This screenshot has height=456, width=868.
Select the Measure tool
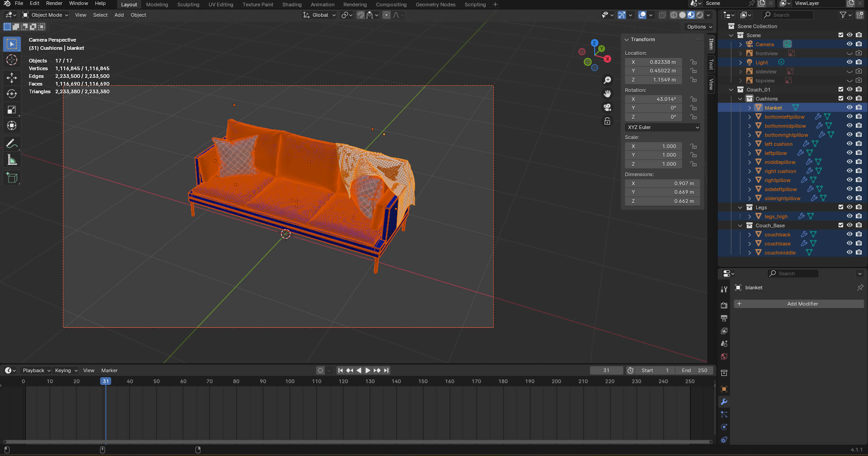[12, 160]
